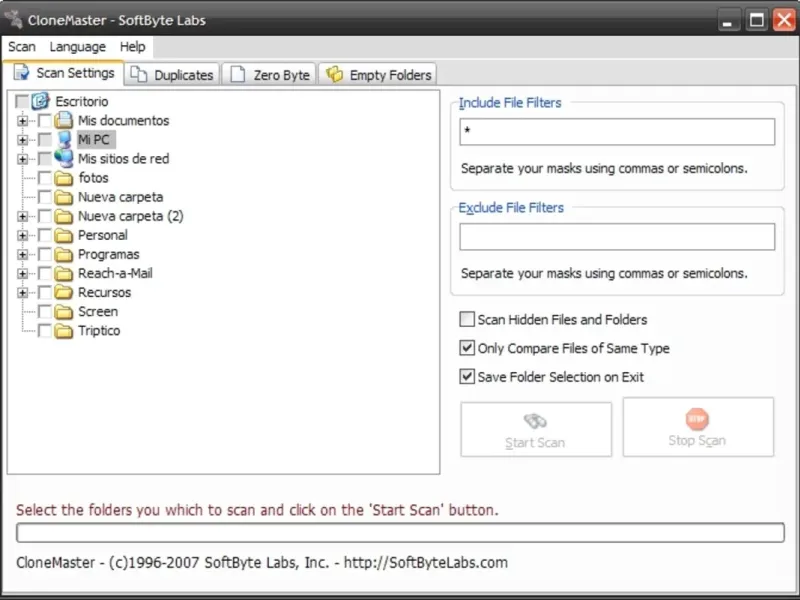
Task: Tick the Recursos folder checkbox
Action: point(45,292)
